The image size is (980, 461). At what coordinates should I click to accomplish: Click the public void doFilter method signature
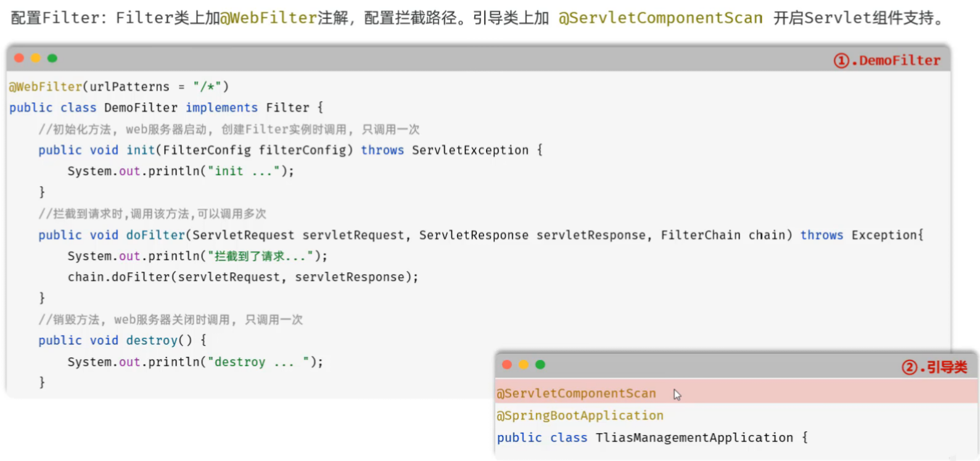[481, 235]
